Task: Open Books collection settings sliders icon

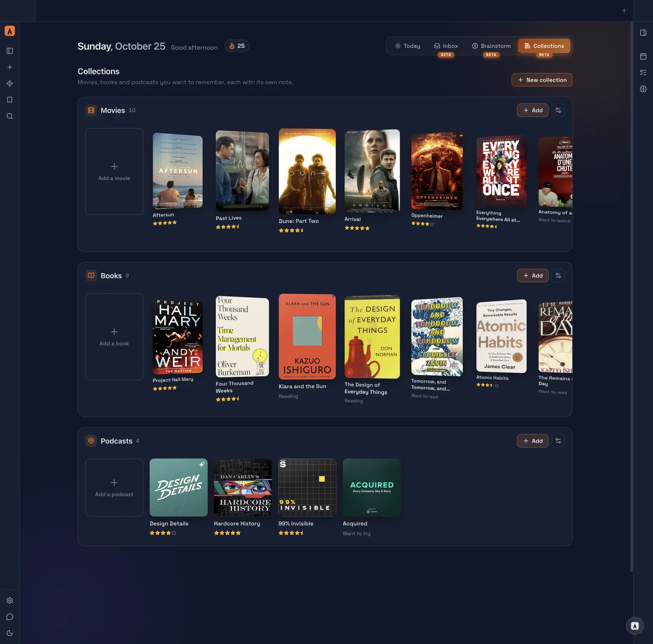Action: 558,276
